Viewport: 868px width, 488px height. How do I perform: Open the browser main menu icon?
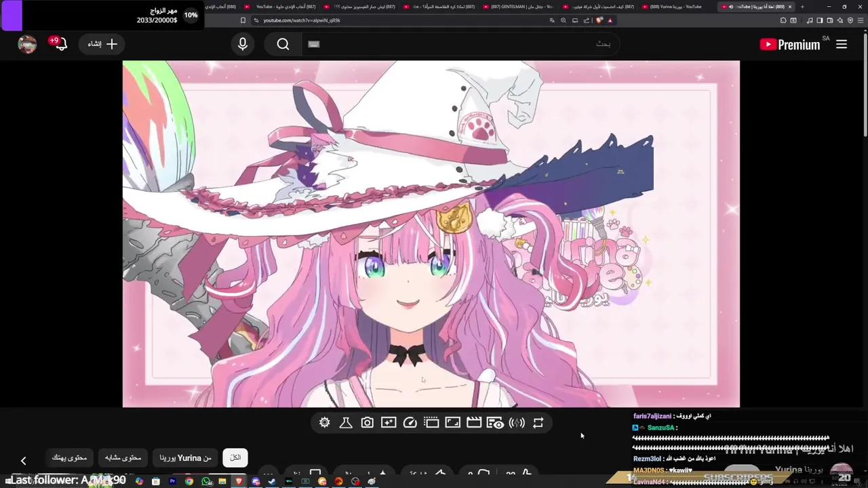pyautogui.click(x=861, y=20)
